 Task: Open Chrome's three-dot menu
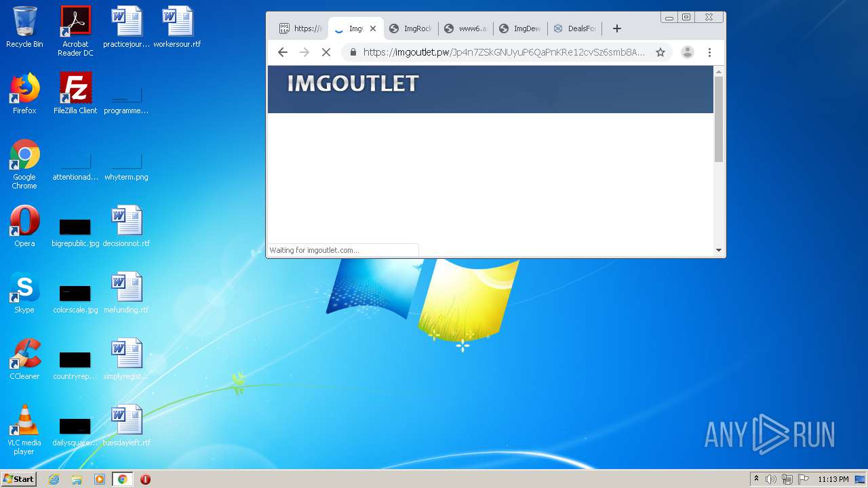[x=709, y=52]
